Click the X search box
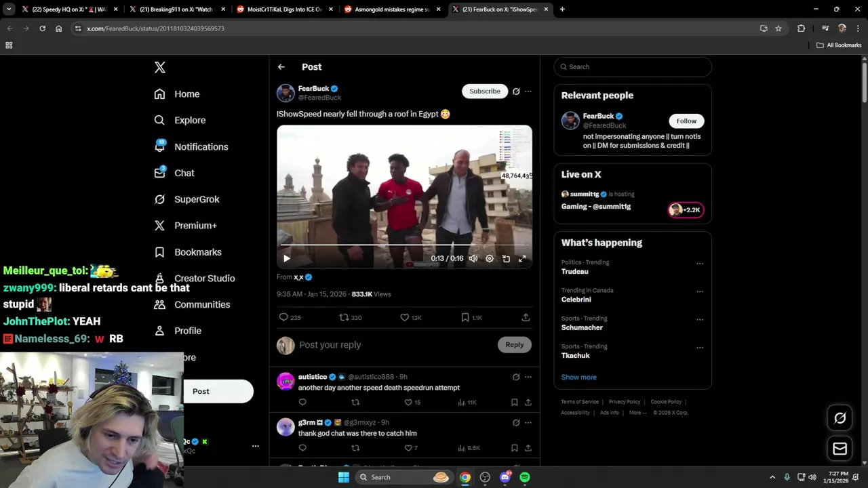The image size is (868, 488). click(x=633, y=66)
